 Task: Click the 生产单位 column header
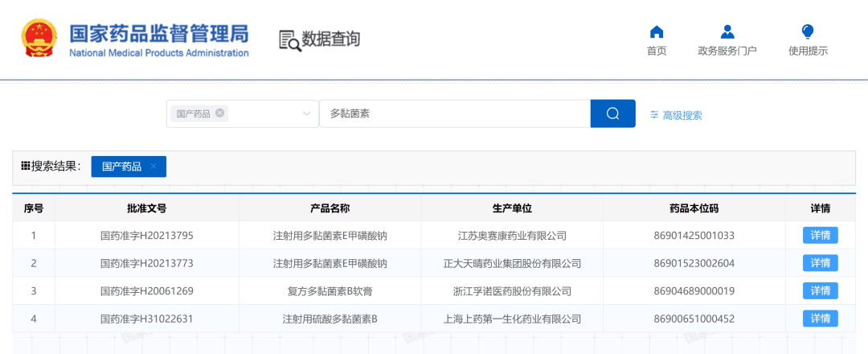click(x=512, y=208)
